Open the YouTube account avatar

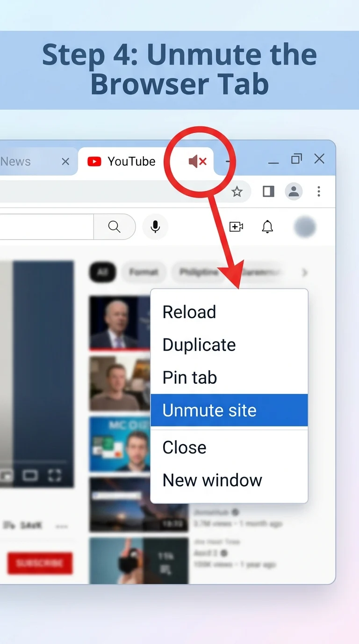pos(305,227)
